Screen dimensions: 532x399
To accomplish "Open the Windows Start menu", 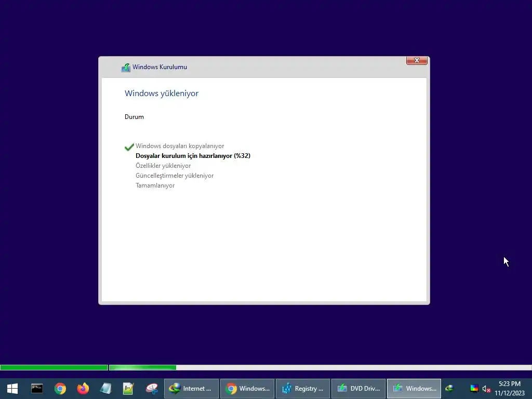I will [12, 389].
